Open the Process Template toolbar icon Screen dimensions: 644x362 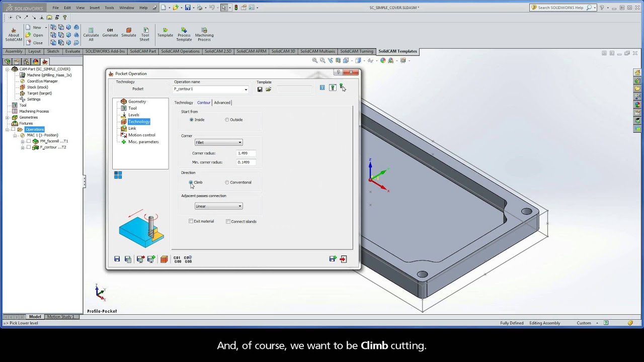pos(184,34)
